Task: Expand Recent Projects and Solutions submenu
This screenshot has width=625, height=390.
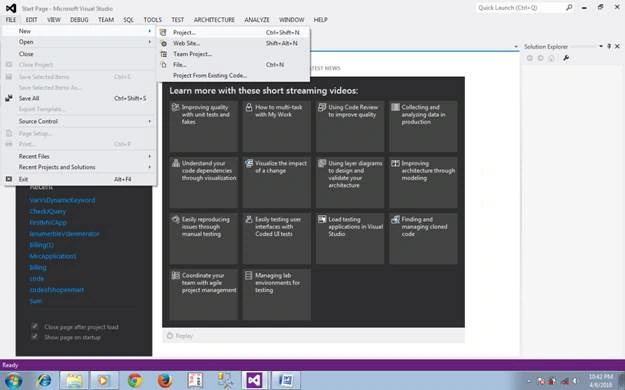Action: pyautogui.click(x=80, y=167)
